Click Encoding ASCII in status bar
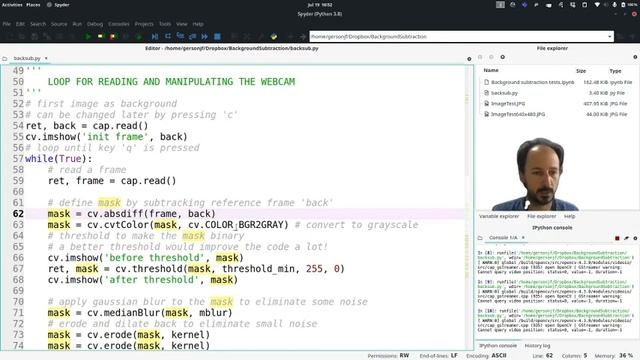The width and height of the screenshot is (640, 360). pyautogui.click(x=487, y=356)
